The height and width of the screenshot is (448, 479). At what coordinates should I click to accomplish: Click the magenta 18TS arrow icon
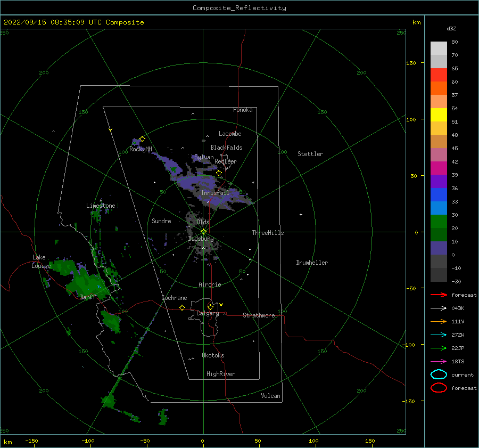[439, 362]
